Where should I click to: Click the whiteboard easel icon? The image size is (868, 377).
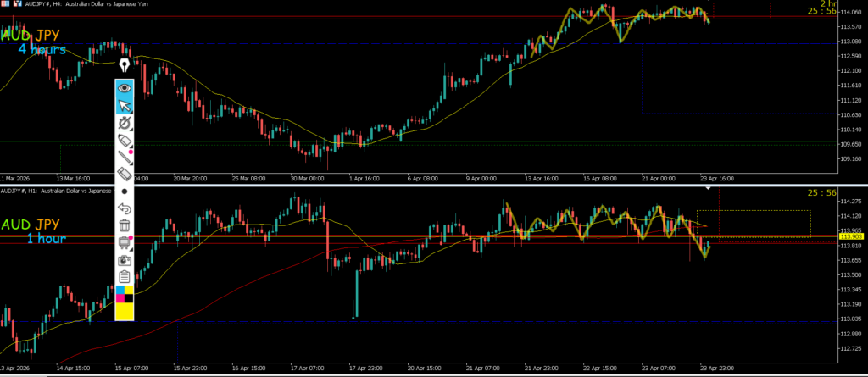pyautogui.click(x=125, y=242)
